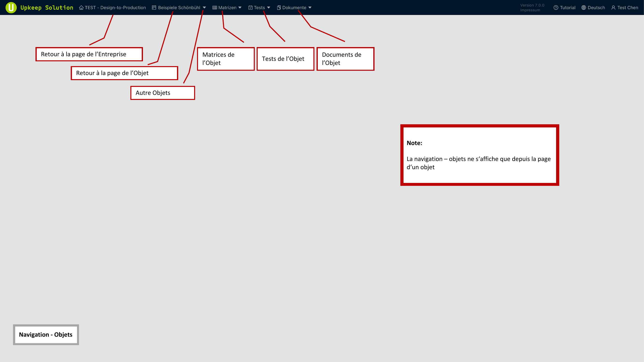
Task: Click the user profile icon
Action: click(x=613, y=7)
